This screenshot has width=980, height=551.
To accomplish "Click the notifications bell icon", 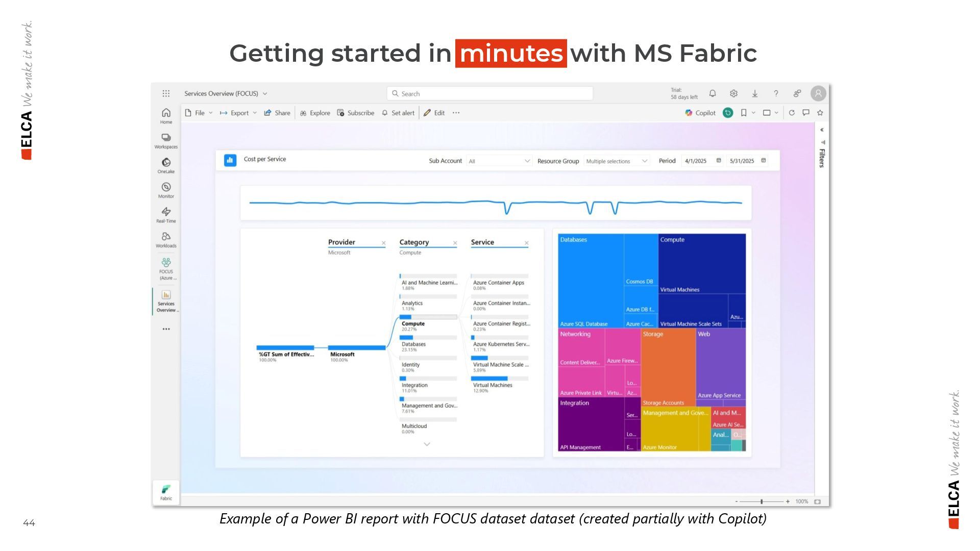I will (x=713, y=93).
